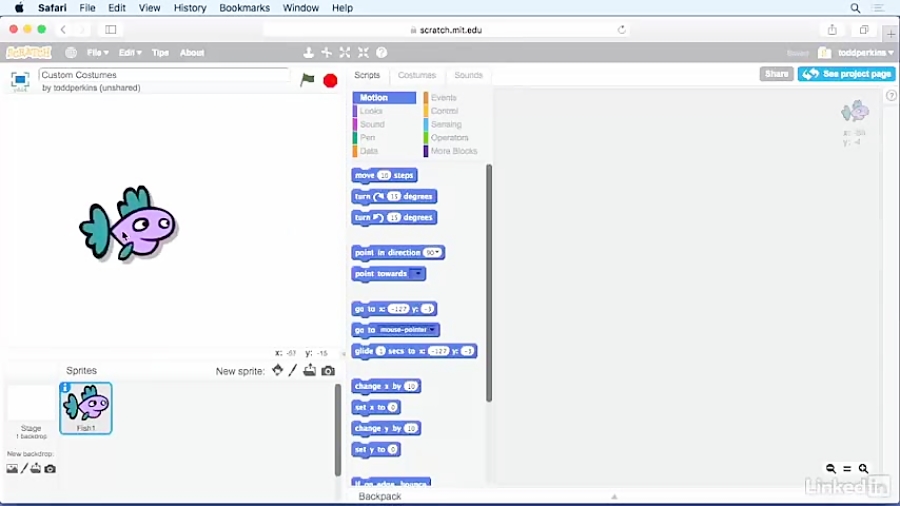The width and height of the screenshot is (900, 506).
Task: Open the Scratch File menu
Action: pyautogui.click(x=98, y=53)
